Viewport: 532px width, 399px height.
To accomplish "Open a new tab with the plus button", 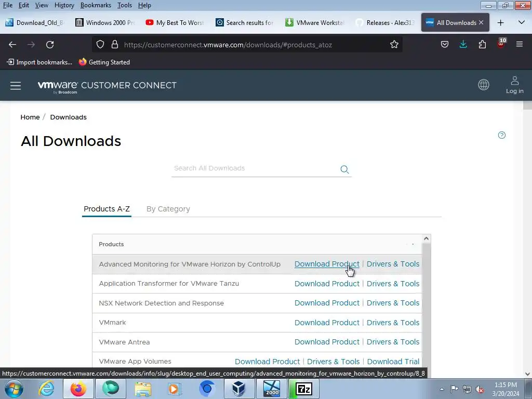I will (500, 23).
